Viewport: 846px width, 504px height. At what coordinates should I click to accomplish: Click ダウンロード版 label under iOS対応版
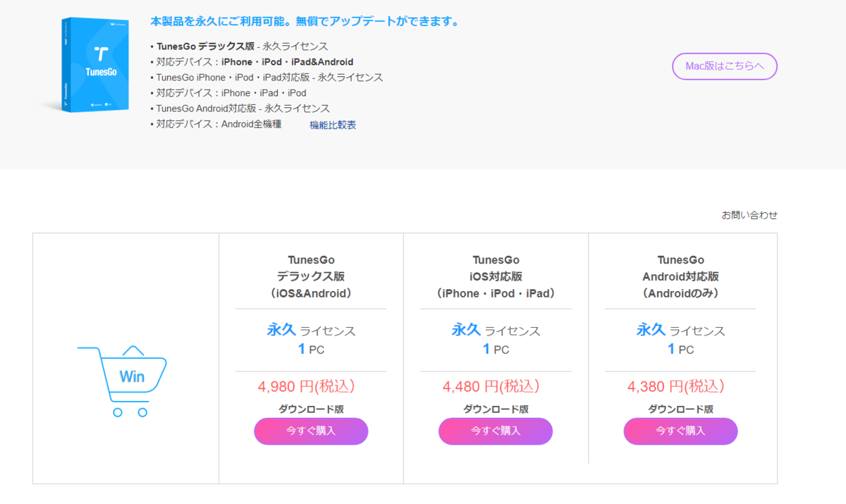(495, 407)
